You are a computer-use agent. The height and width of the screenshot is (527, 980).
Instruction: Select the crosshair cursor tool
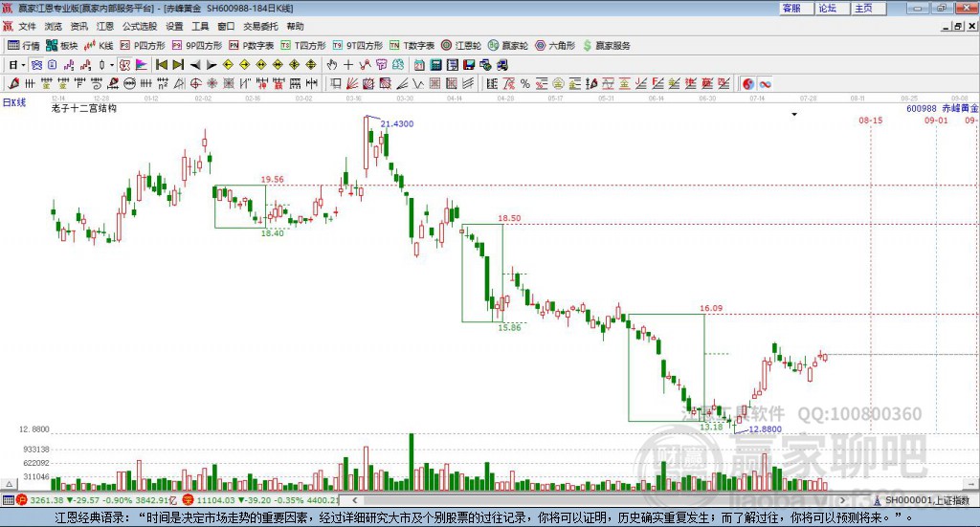click(348, 65)
